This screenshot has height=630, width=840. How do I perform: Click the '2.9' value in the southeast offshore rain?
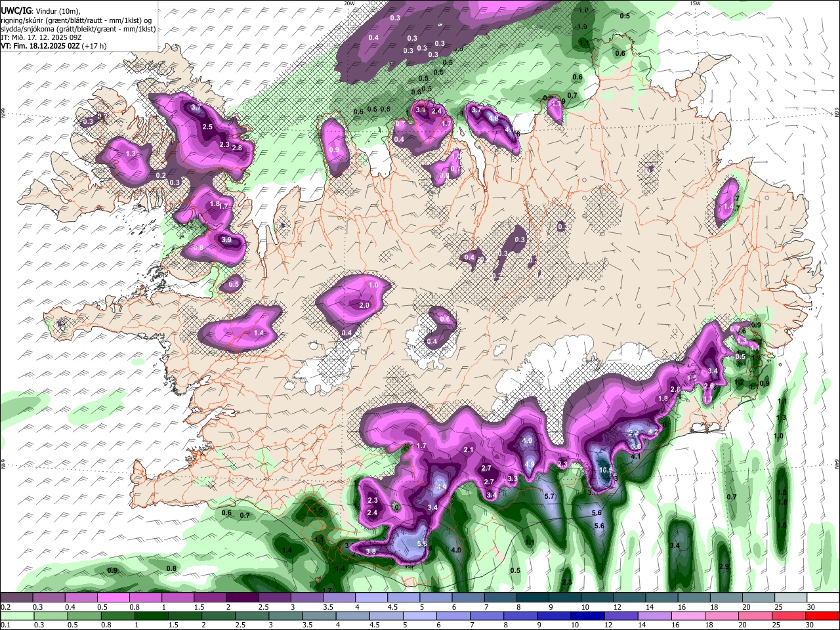tap(724, 566)
